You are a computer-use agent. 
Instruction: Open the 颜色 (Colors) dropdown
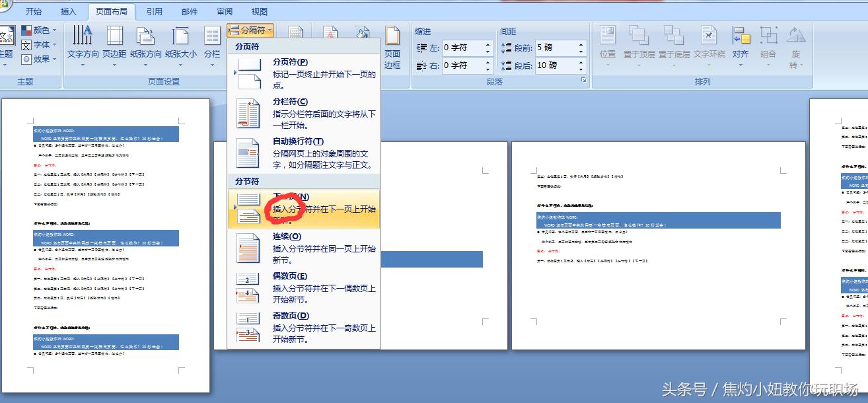click(x=41, y=29)
